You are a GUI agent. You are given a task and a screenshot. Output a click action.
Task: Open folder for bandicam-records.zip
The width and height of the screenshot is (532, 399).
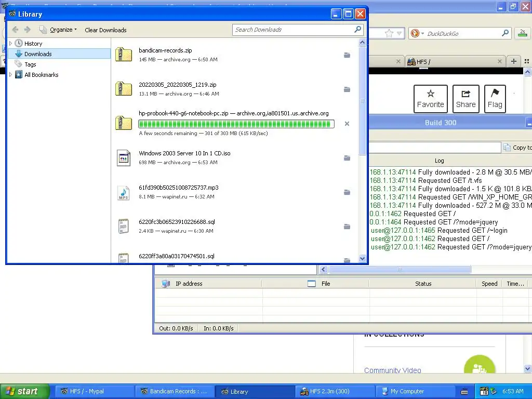[347, 55]
